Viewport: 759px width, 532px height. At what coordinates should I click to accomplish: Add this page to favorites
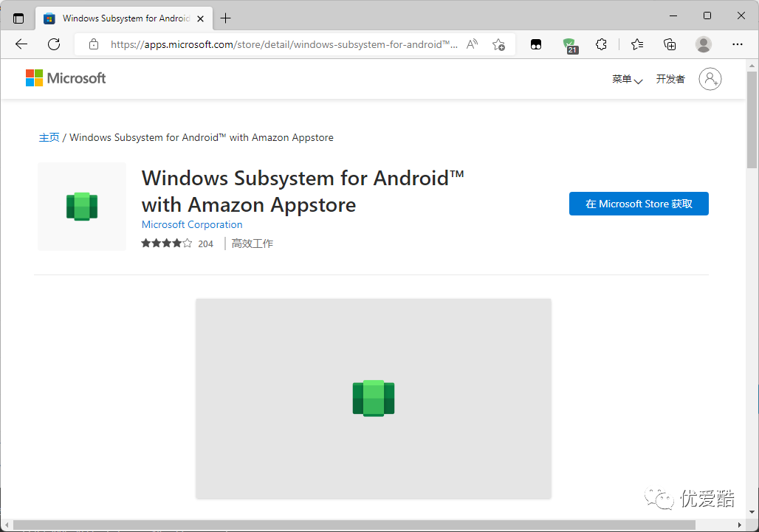click(498, 44)
